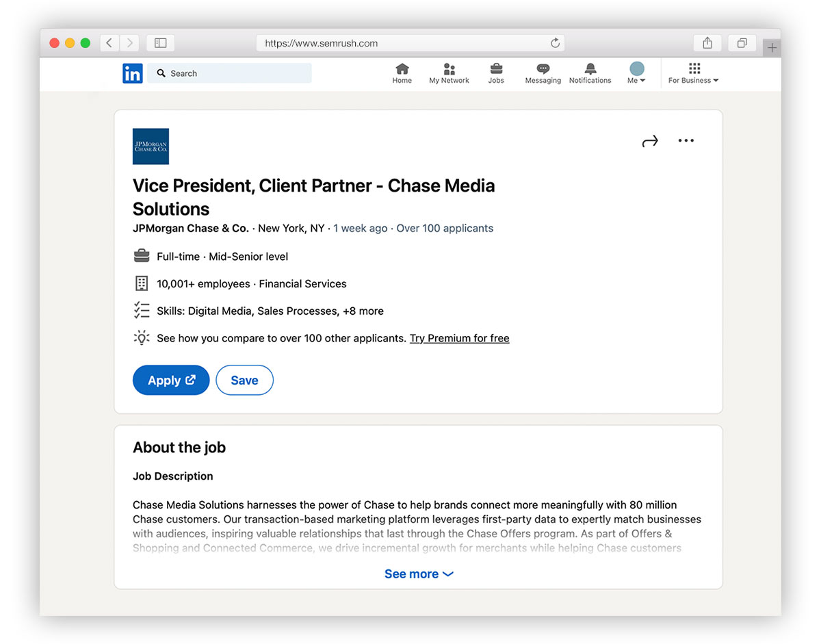The width and height of the screenshot is (821, 644).
Task: Follow the Try Premium for free link
Action: (459, 338)
